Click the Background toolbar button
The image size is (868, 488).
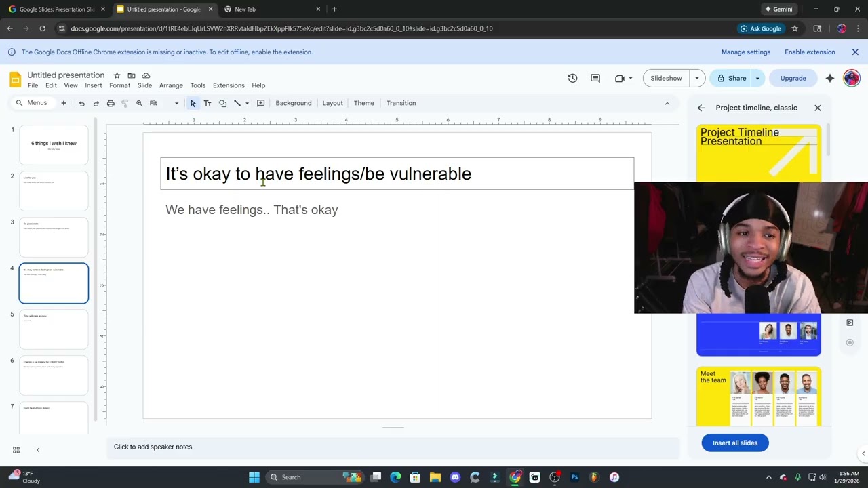294,103
